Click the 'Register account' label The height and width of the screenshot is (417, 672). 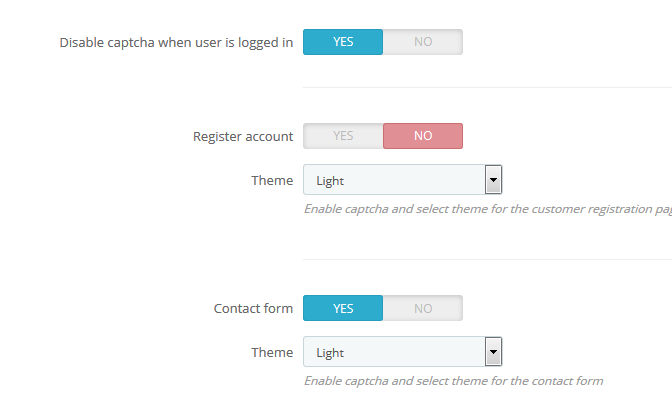click(243, 136)
